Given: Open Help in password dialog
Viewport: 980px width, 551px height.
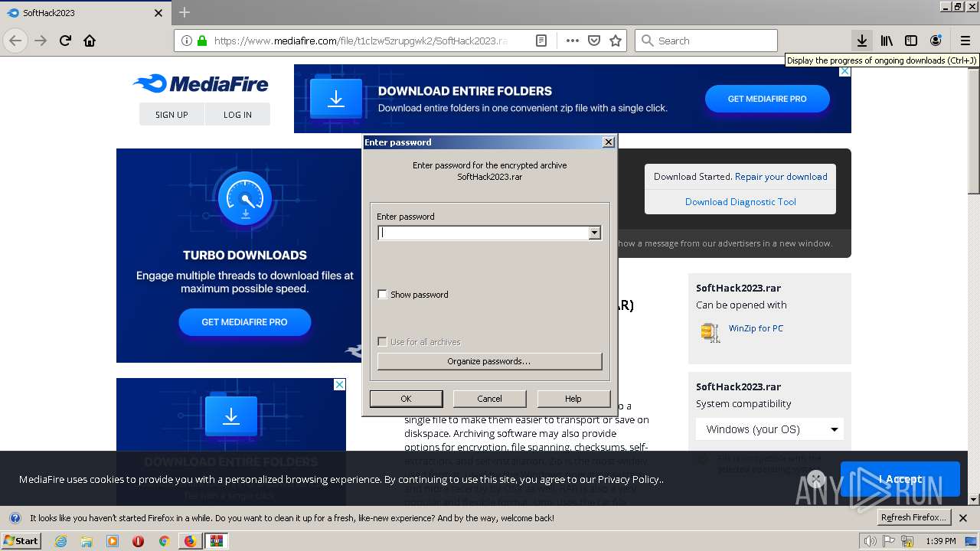Looking at the screenshot, I should pos(573,399).
